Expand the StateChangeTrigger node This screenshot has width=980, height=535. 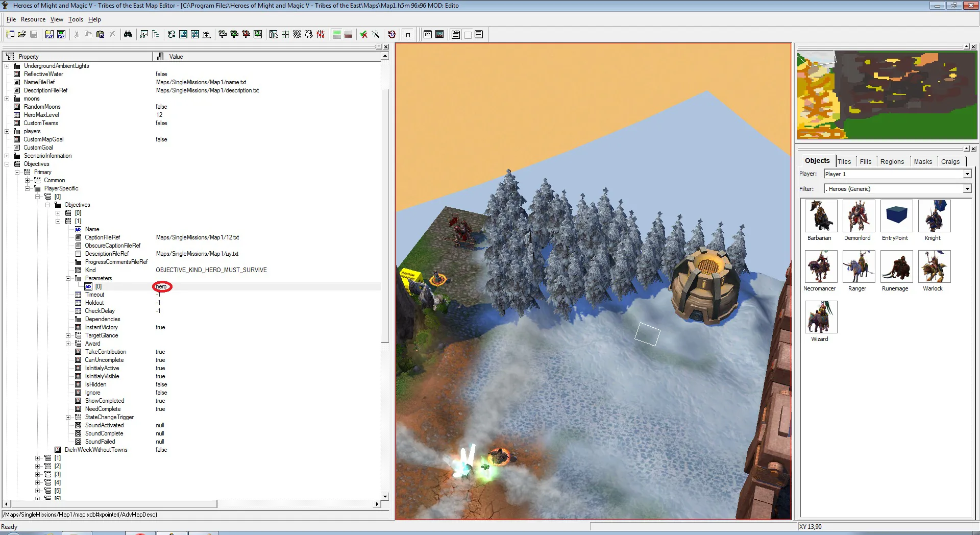coord(68,417)
